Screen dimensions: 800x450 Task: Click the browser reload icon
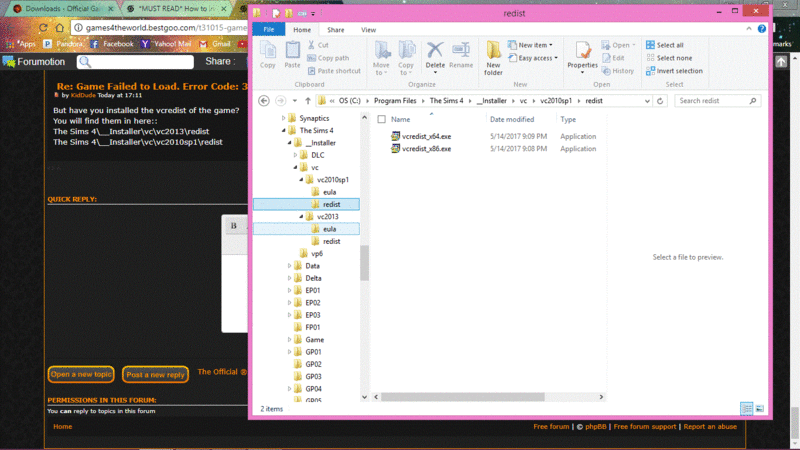[x=43, y=28]
